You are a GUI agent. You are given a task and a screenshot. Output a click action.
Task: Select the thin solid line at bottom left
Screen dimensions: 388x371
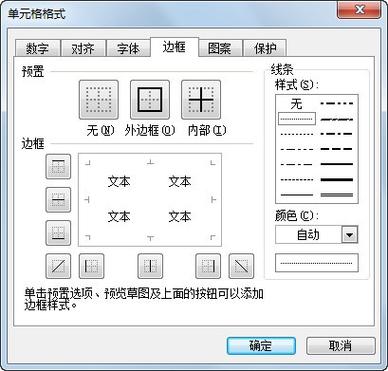[297, 195]
